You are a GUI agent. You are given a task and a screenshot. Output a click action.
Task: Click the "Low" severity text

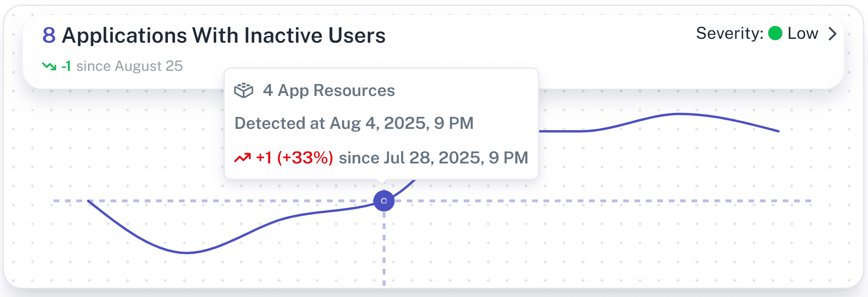pyautogui.click(x=803, y=33)
